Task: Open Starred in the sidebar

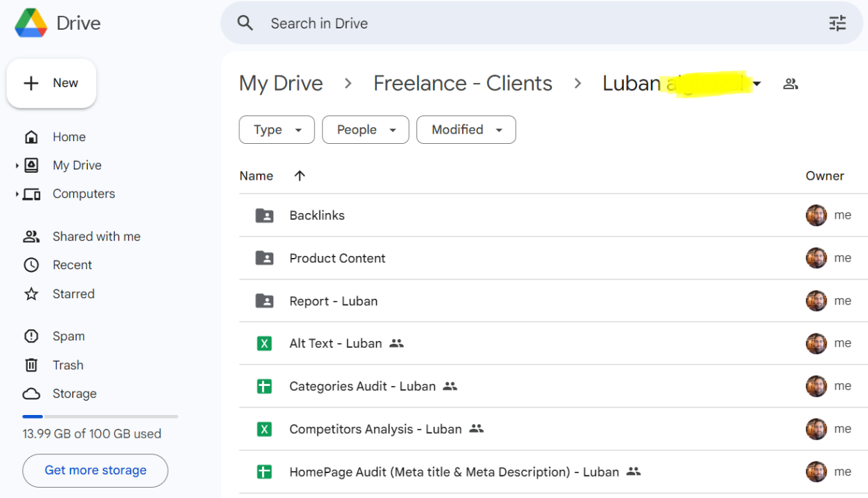Action: (73, 294)
